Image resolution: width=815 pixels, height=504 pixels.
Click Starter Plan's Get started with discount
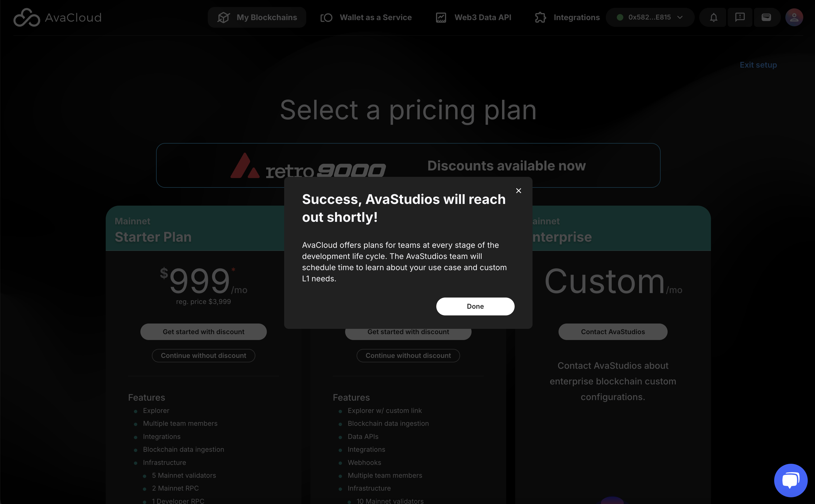click(x=204, y=332)
